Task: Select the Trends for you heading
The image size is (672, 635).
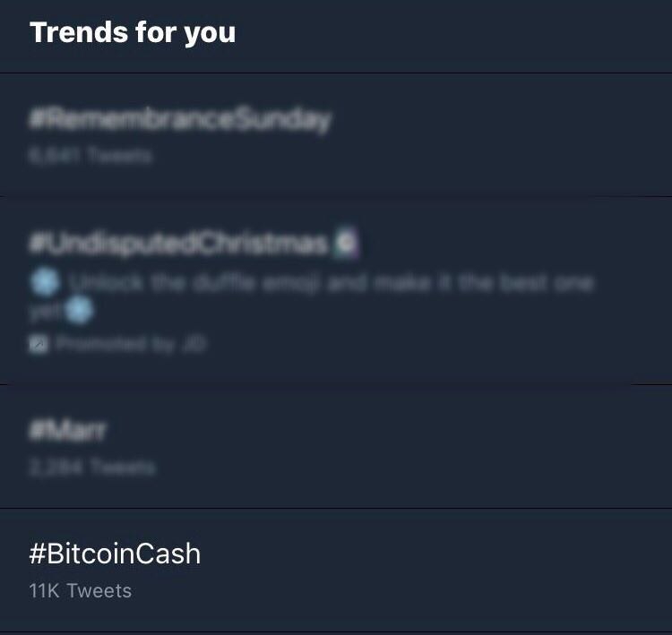Action: pos(133,32)
